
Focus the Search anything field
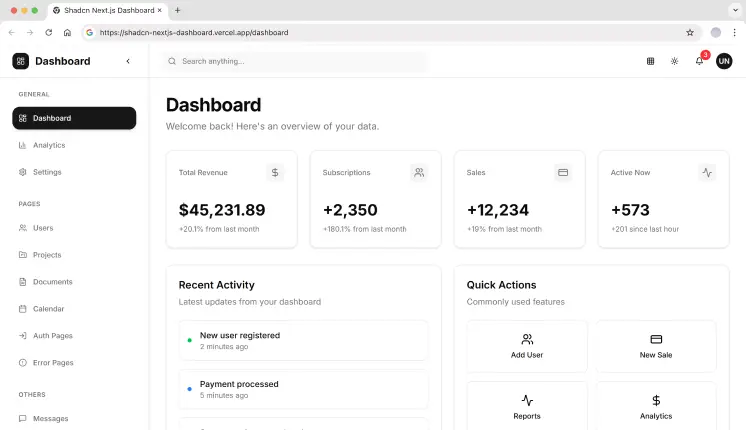[295, 61]
